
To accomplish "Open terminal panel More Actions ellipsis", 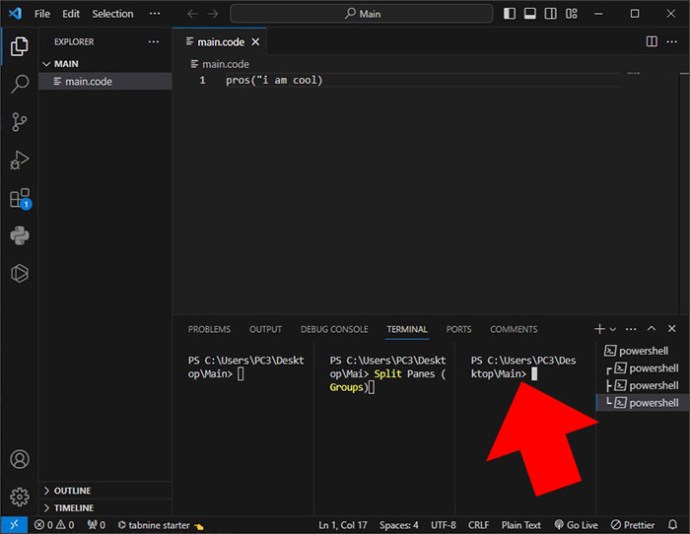I will click(631, 329).
